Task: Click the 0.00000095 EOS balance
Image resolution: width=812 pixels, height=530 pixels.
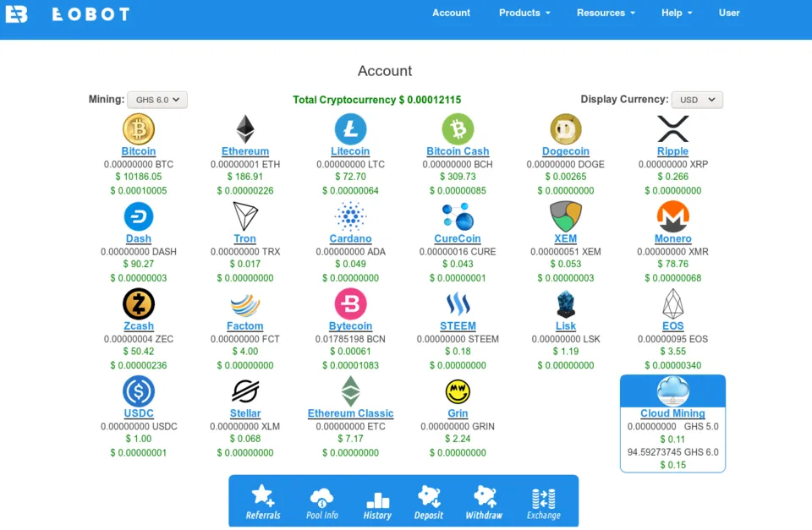Action: 672,339
